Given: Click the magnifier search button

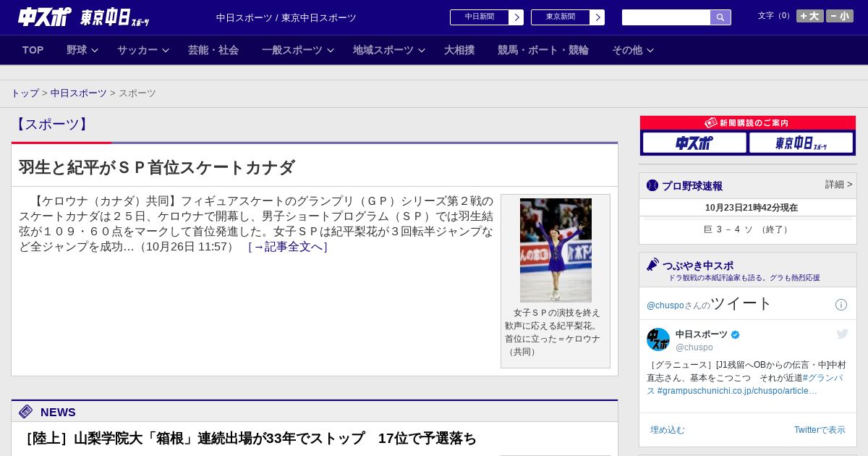Looking at the screenshot, I should (x=720, y=17).
